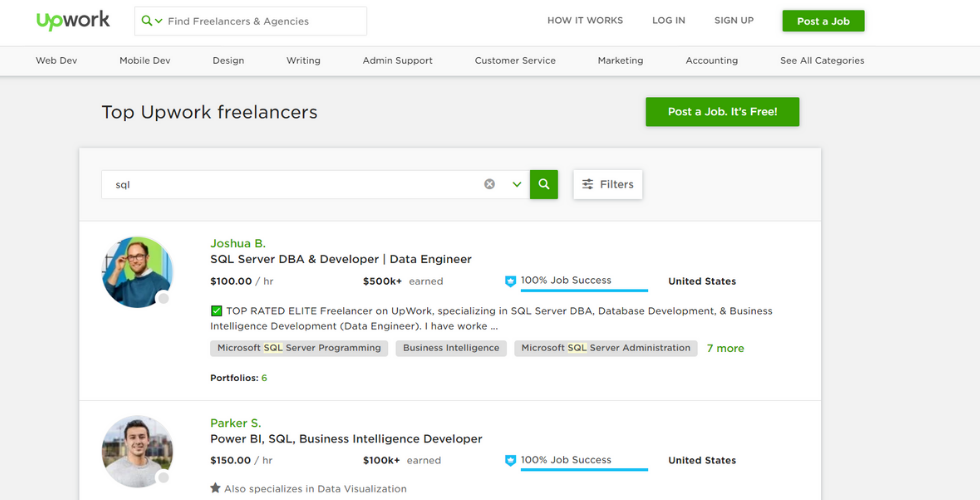Open the Writing category
The image size is (980, 500).
tap(303, 61)
